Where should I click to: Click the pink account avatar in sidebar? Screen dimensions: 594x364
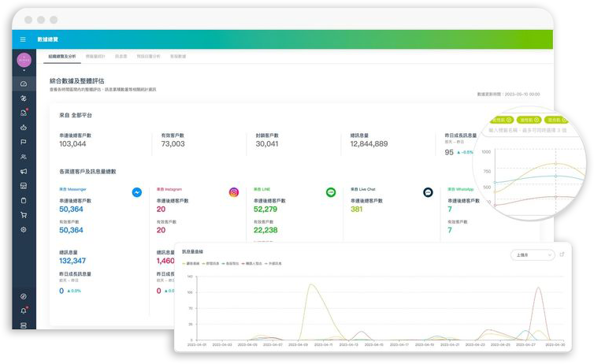[x=24, y=60]
